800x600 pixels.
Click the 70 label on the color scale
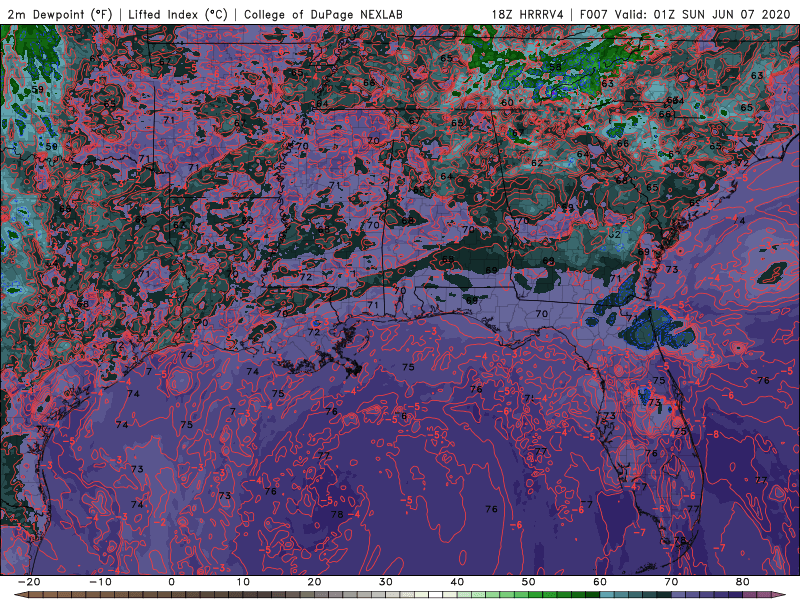[x=671, y=582]
